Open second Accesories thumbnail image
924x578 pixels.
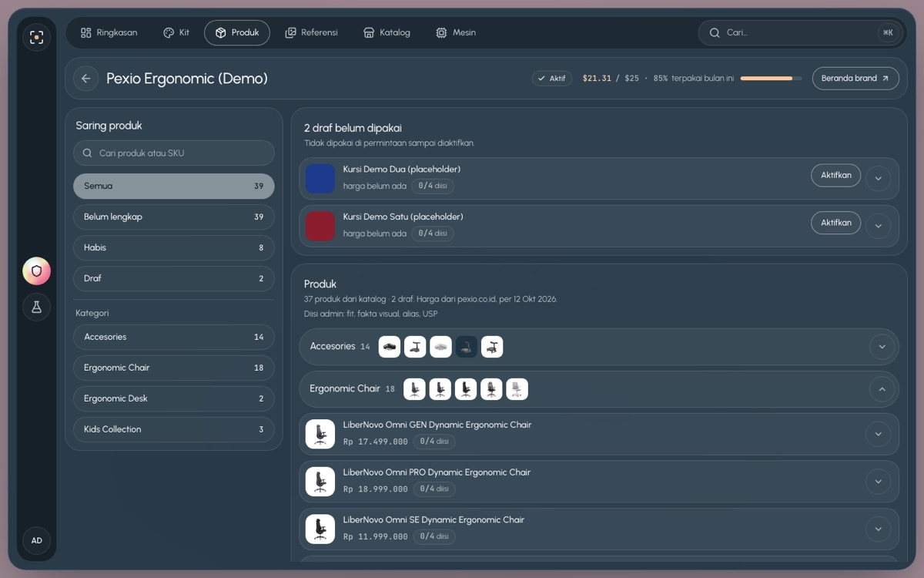(x=415, y=347)
